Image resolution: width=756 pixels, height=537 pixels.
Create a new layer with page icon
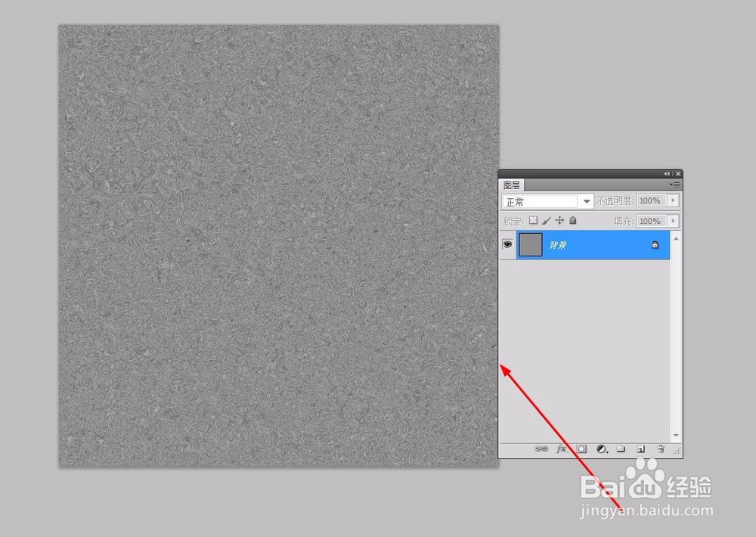tap(641, 449)
